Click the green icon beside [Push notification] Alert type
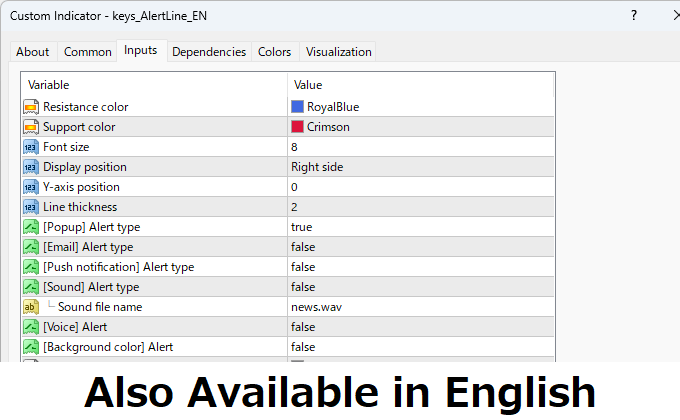Screen dimensions: 680x420 click(31, 267)
